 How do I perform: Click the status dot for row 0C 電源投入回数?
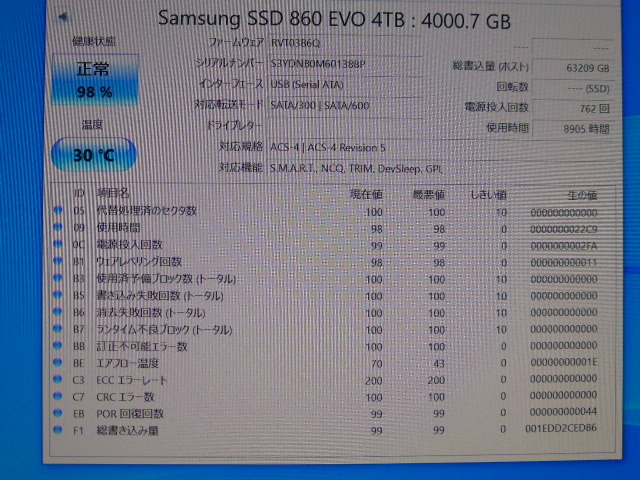[58, 244]
